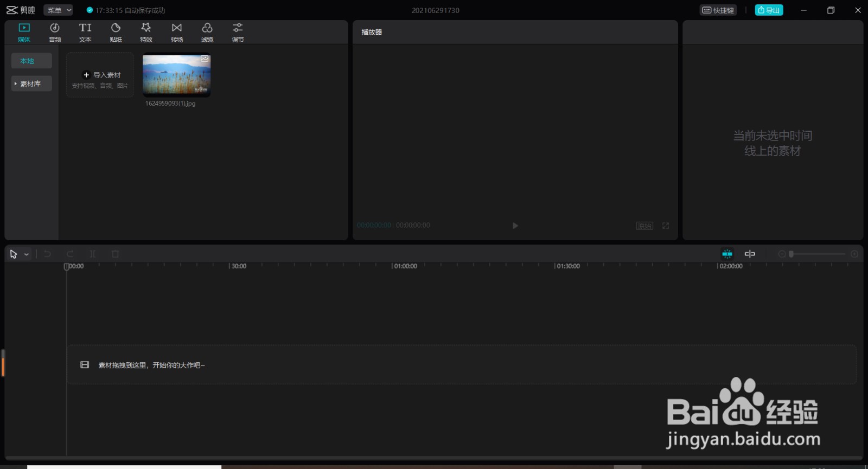Open the 音频 audio tab
The width and height of the screenshot is (868, 469).
click(55, 33)
